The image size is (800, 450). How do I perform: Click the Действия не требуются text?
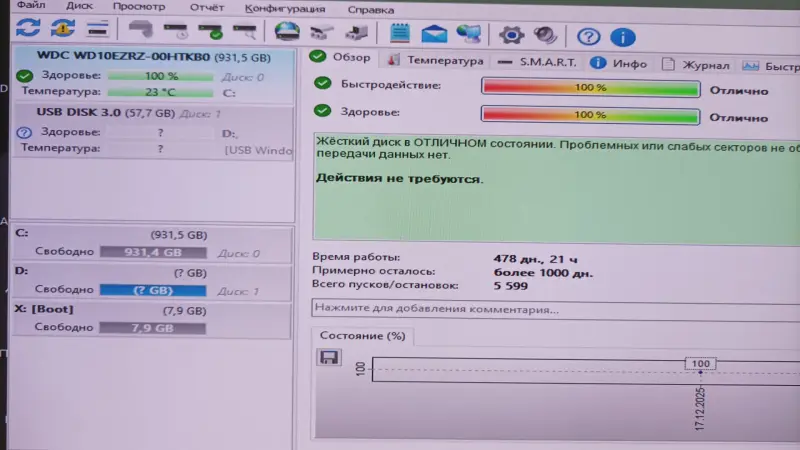tap(399, 179)
